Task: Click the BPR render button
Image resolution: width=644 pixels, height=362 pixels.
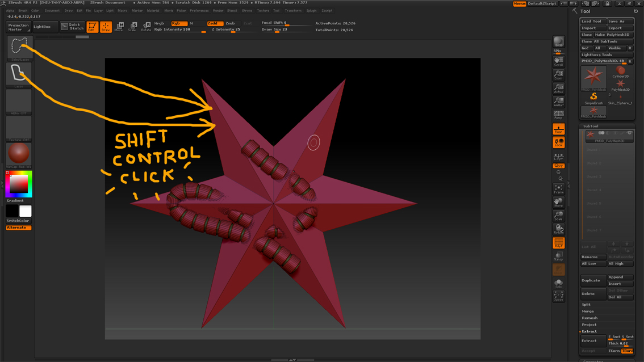Action: 559,43
